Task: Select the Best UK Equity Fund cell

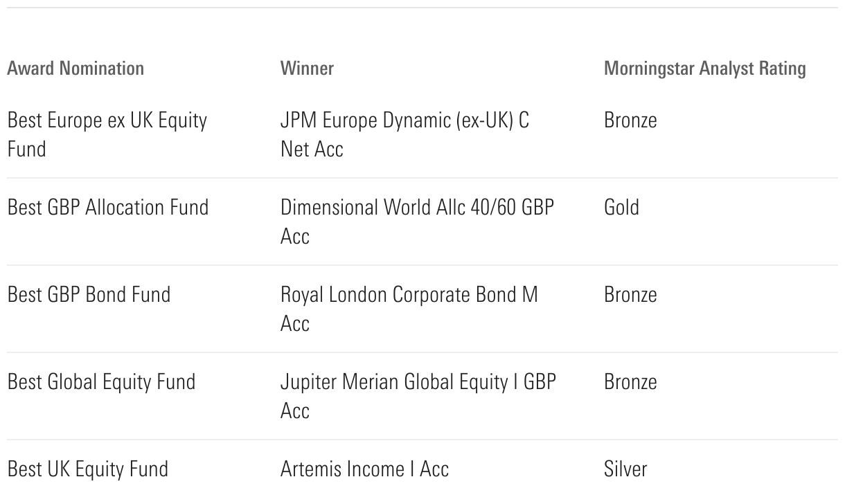Action: pyautogui.click(x=87, y=469)
